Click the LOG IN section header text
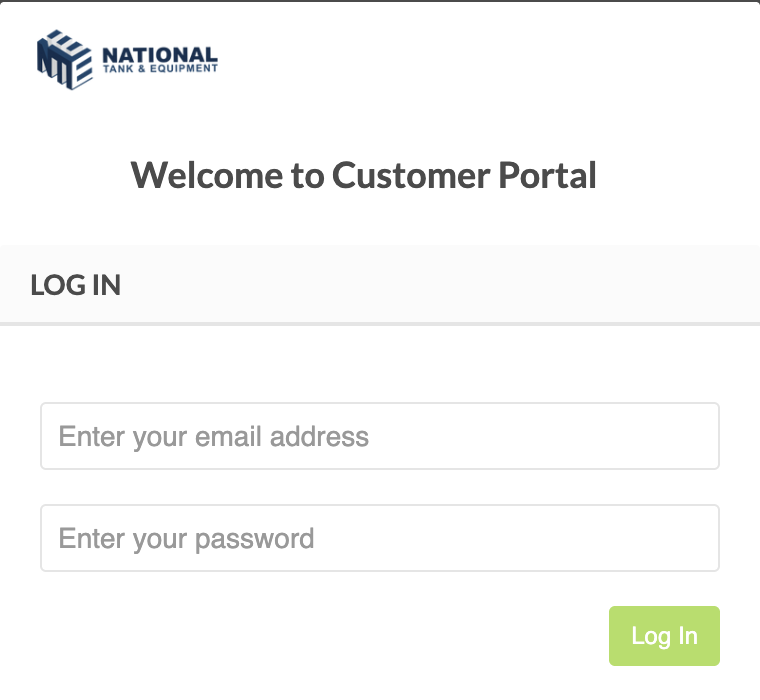The image size is (760, 700). click(x=76, y=285)
